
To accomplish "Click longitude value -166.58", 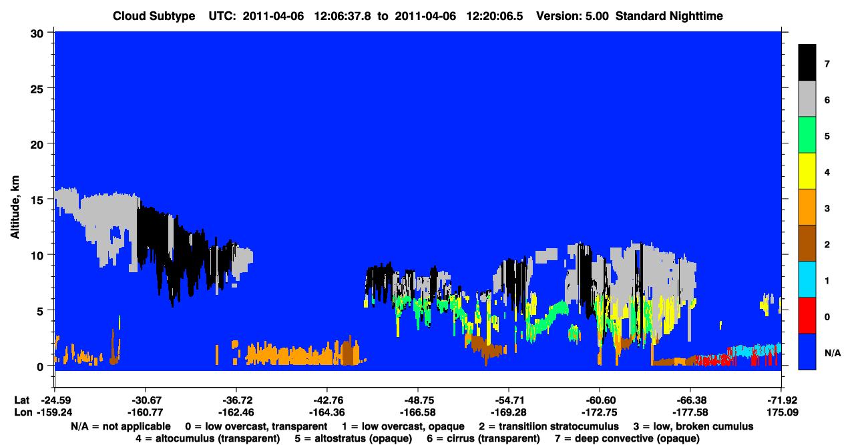I will click(x=417, y=412).
